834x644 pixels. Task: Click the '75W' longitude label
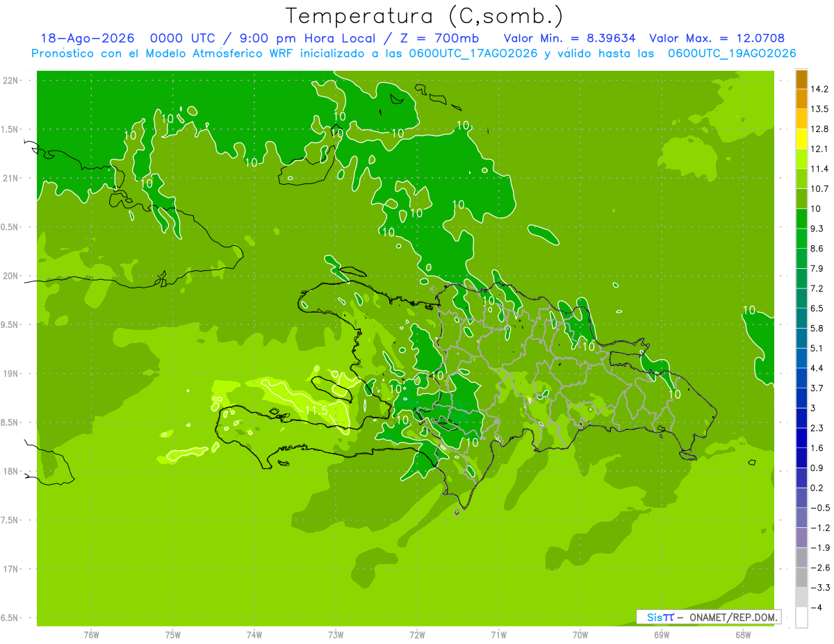tap(172, 636)
